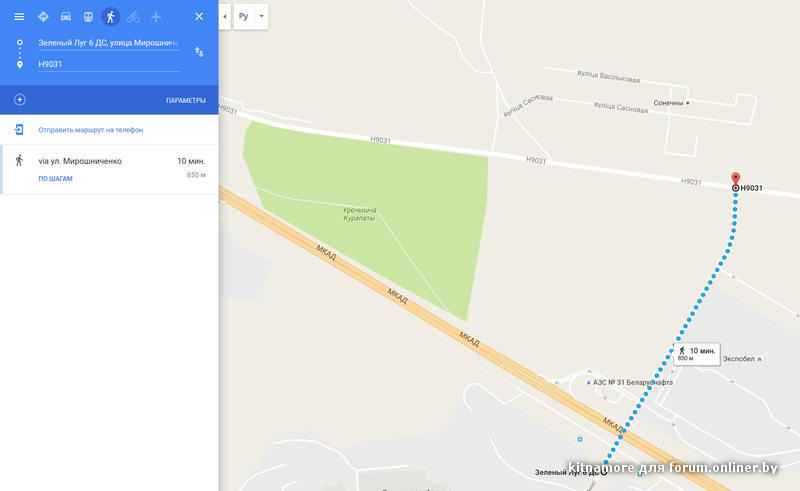This screenshot has width=800, height=491.
Task: Swap start and destination points
Action: (199, 52)
